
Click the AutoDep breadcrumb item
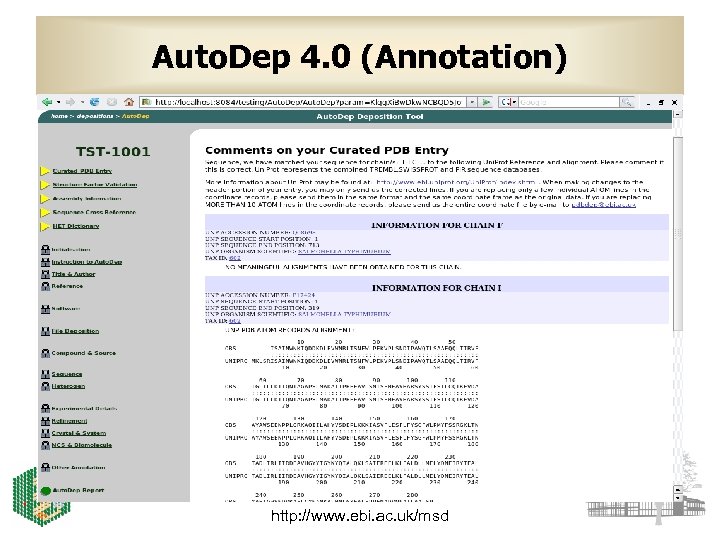[x=135, y=116]
